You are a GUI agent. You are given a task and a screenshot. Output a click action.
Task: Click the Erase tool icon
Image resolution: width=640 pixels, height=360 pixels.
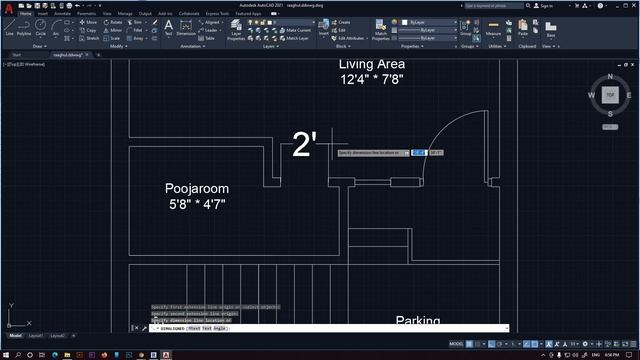(x=155, y=22)
